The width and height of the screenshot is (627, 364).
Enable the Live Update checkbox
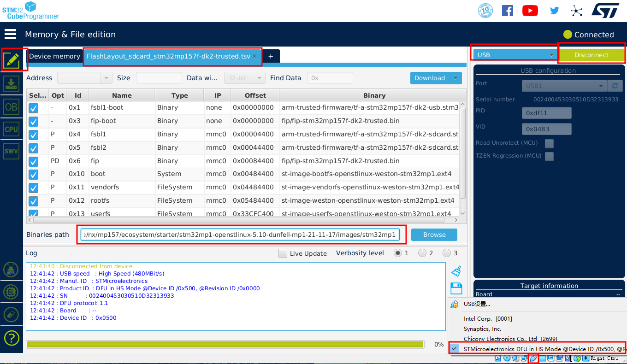tap(283, 253)
